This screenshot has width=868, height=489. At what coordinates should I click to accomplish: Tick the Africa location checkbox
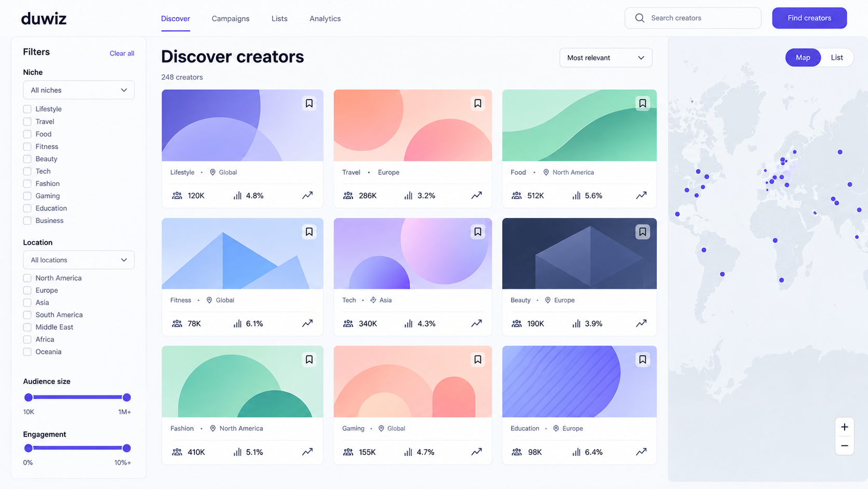coord(27,339)
